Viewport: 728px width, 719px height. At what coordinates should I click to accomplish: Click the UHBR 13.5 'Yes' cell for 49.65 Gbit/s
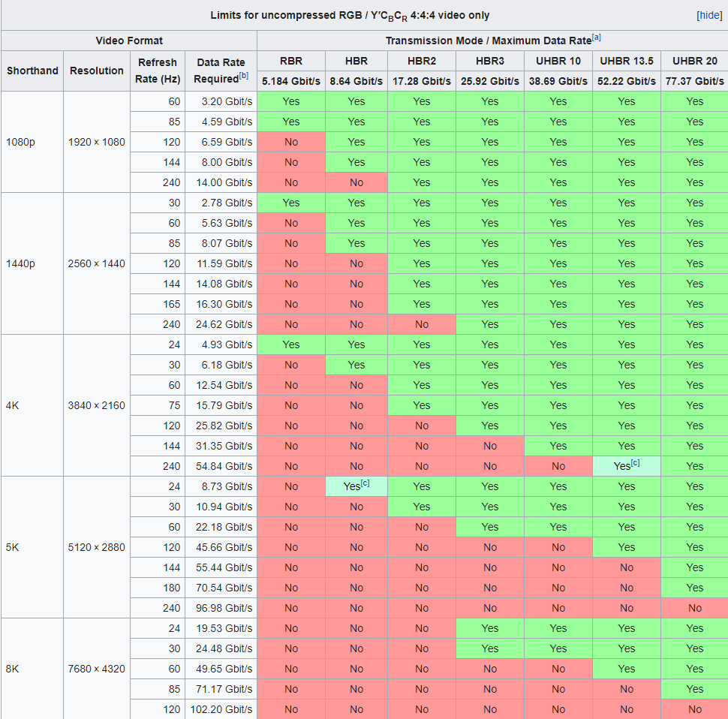(x=627, y=669)
